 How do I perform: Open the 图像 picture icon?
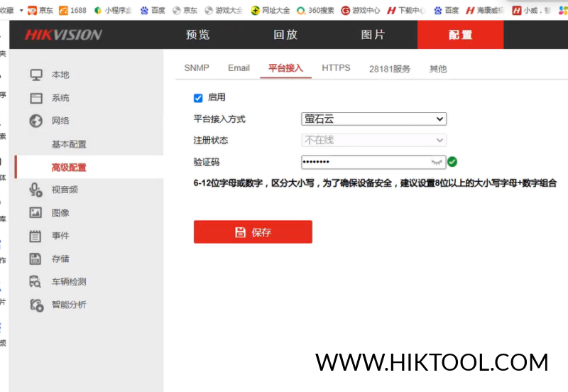click(x=35, y=212)
